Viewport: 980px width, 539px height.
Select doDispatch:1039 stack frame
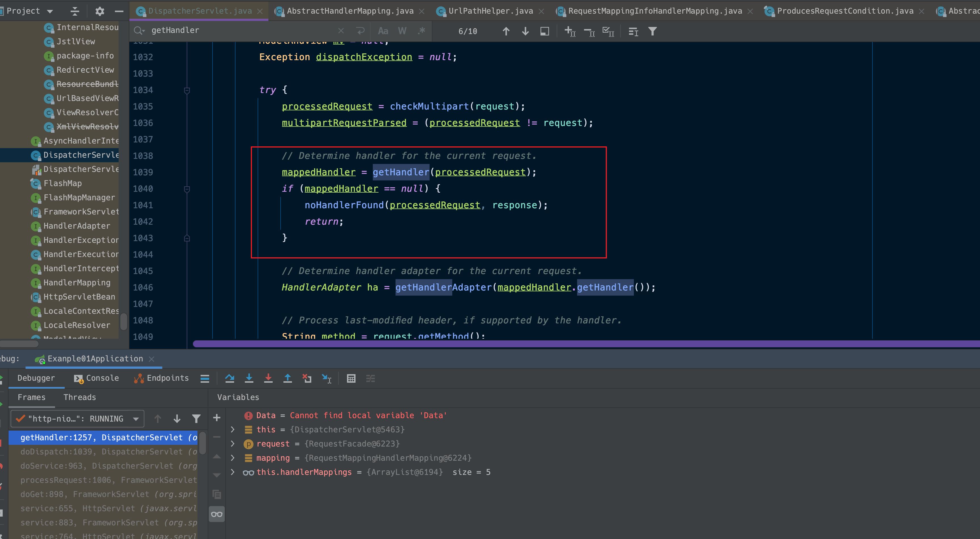(108, 452)
